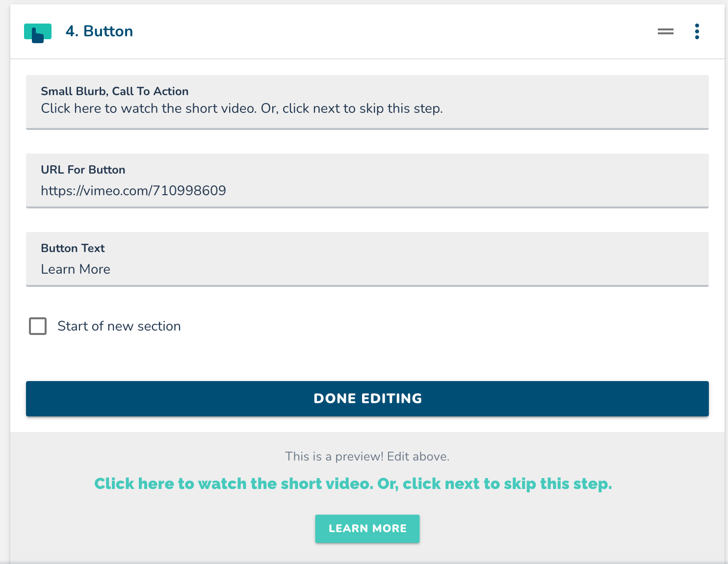Viewport: 728px width, 564px height.
Task: Place cursor in the "Learn More" text
Action: tap(76, 269)
